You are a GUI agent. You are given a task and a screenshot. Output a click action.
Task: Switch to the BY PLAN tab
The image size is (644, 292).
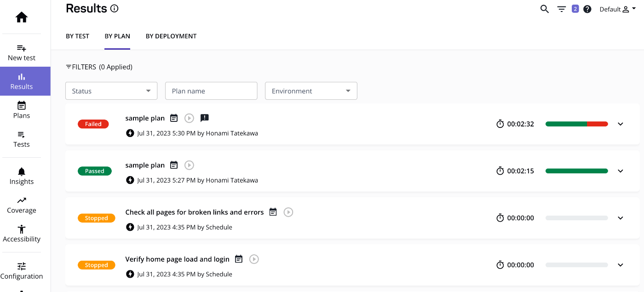[117, 36]
